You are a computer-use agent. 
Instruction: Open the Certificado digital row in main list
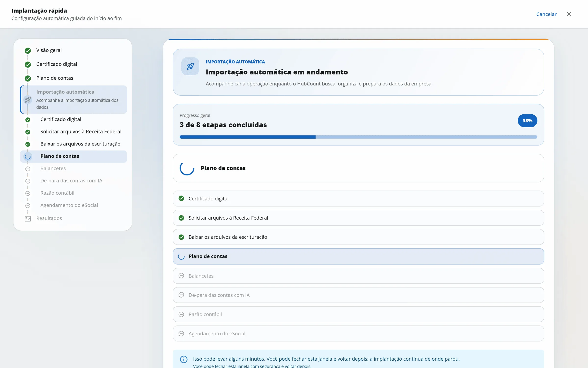click(x=358, y=198)
